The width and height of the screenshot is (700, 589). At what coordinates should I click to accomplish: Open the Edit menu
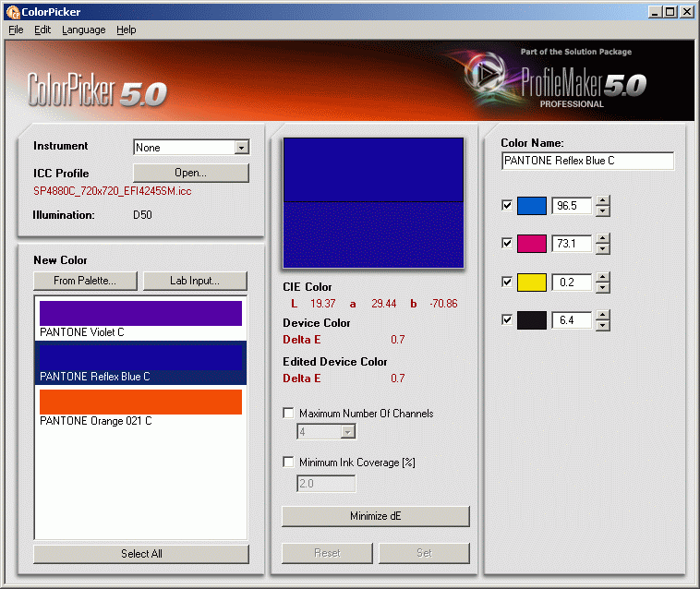[42, 30]
